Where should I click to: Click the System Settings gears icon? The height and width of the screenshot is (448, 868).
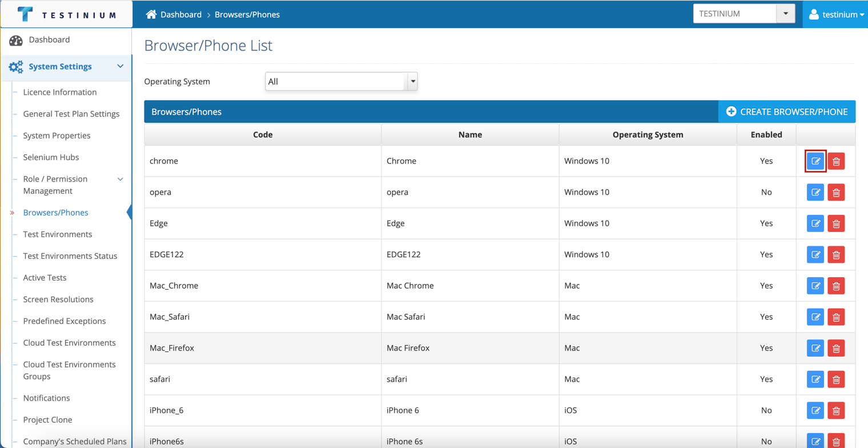pyautogui.click(x=16, y=67)
